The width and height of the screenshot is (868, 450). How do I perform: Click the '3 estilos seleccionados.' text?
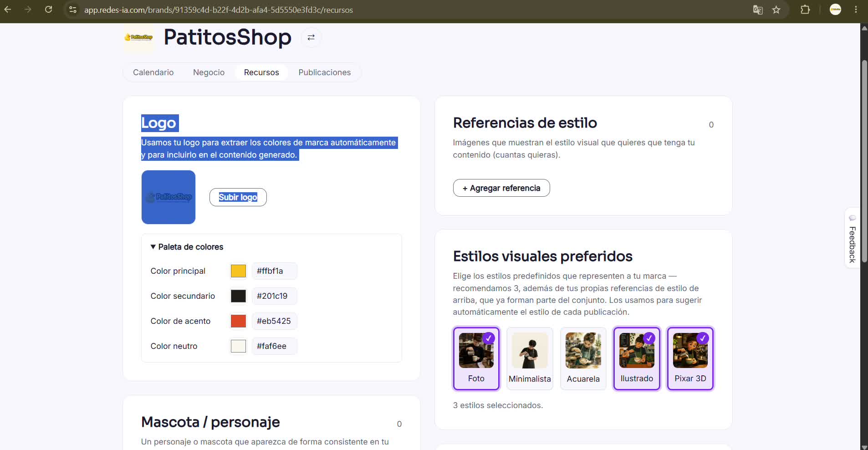click(498, 405)
